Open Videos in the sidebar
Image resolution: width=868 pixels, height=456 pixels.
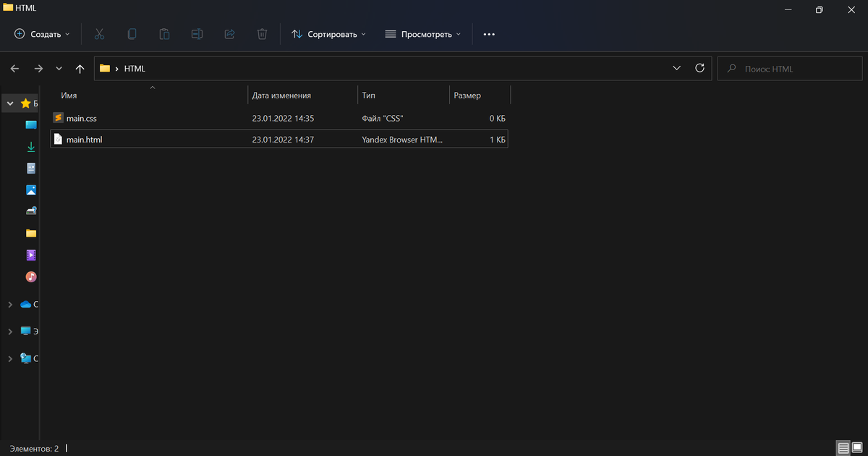[31, 255]
